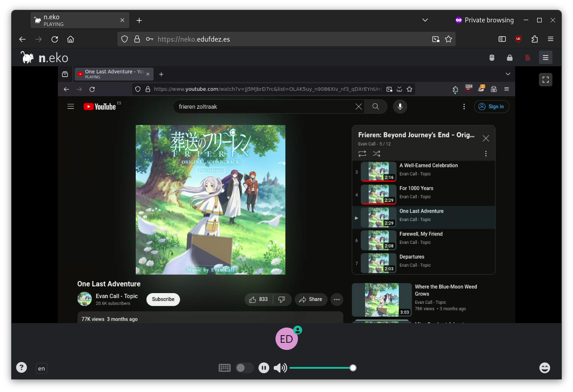Screen dimensions: 573x392
Task: Click the Sign in button
Action: pyautogui.click(x=491, y=107)
